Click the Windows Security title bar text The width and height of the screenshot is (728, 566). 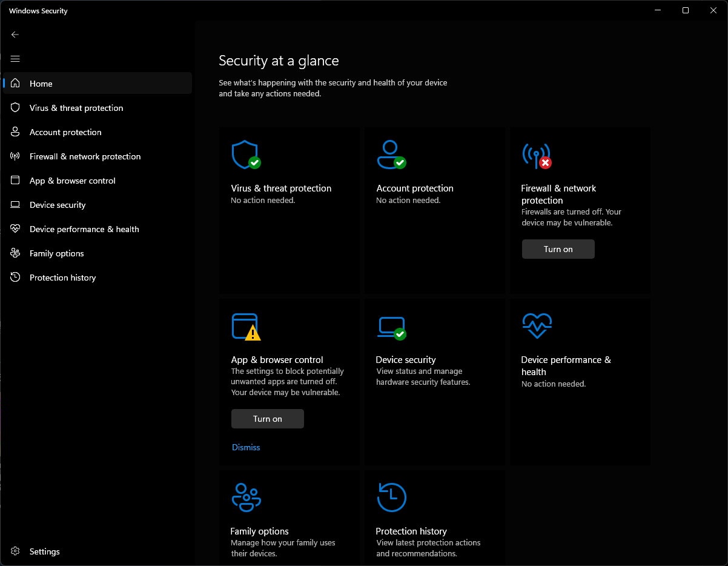coord(38,11)
